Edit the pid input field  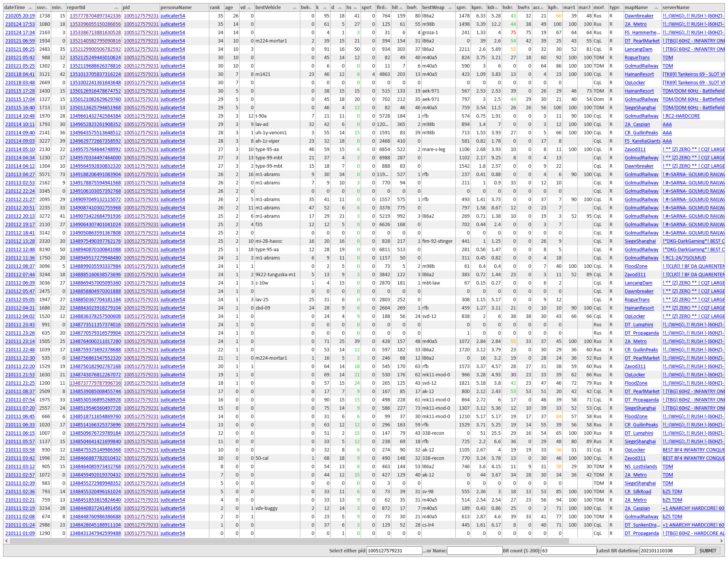[x=394, y=550]
